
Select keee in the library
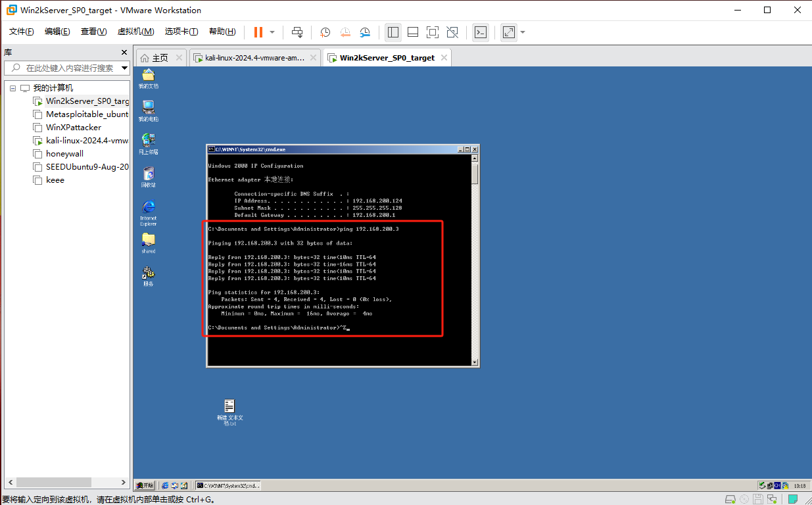(x=49, y=180)
